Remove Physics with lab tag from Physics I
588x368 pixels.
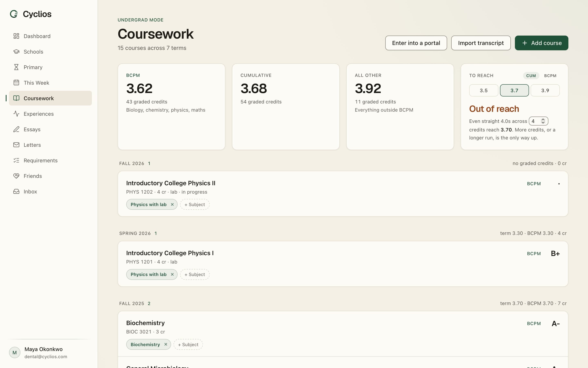(172, 274)
